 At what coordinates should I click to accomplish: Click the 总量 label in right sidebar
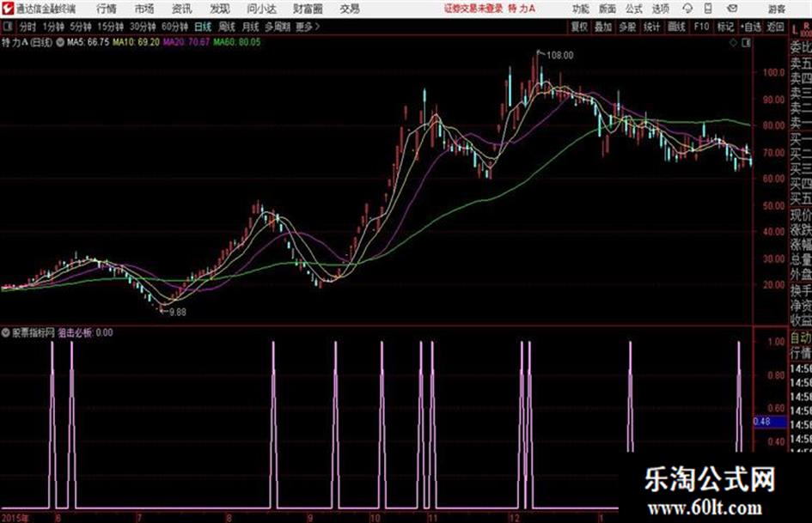pos(801,260)
